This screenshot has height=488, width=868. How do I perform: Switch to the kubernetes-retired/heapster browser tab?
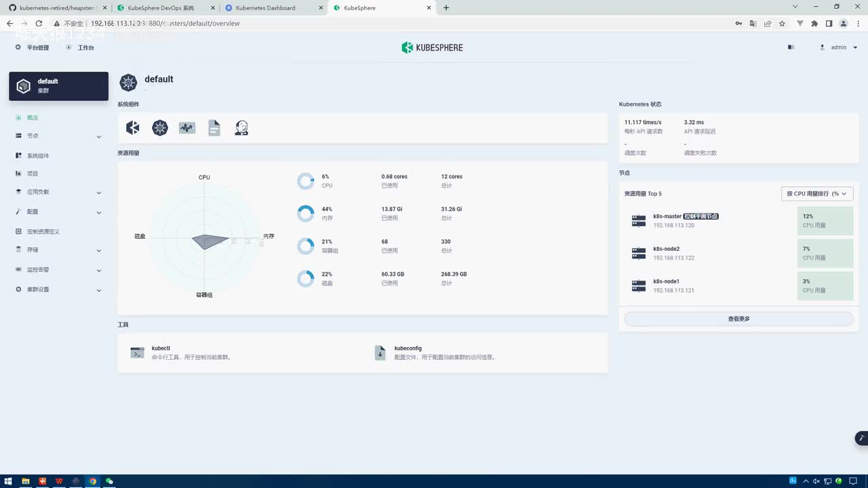tap(56, 7)
